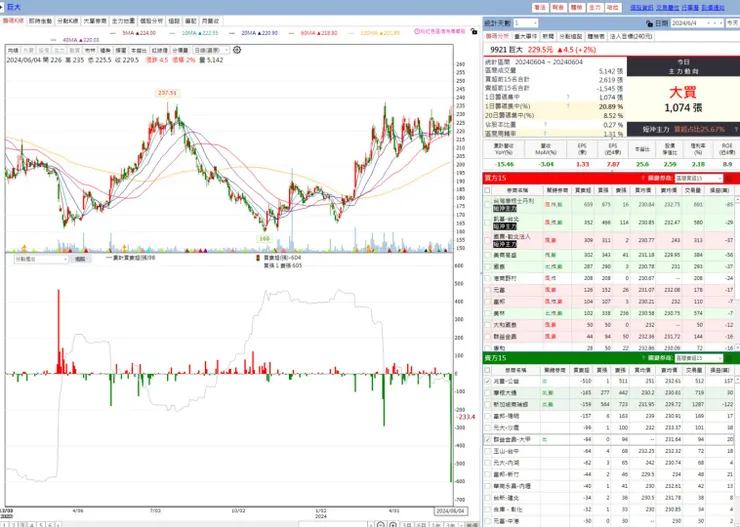The width and height of the screenshot is (740, 527).
Task: Open 分點組股 tab
Action: click(571, 36)
